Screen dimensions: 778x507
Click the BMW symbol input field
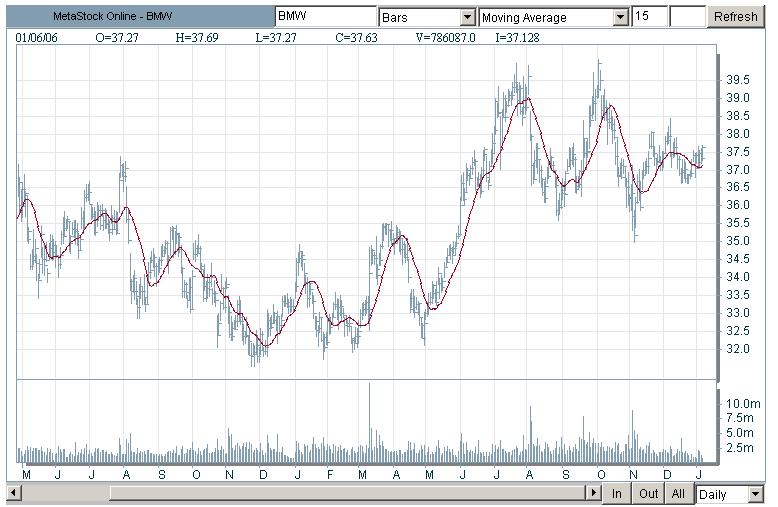point(325,16)
